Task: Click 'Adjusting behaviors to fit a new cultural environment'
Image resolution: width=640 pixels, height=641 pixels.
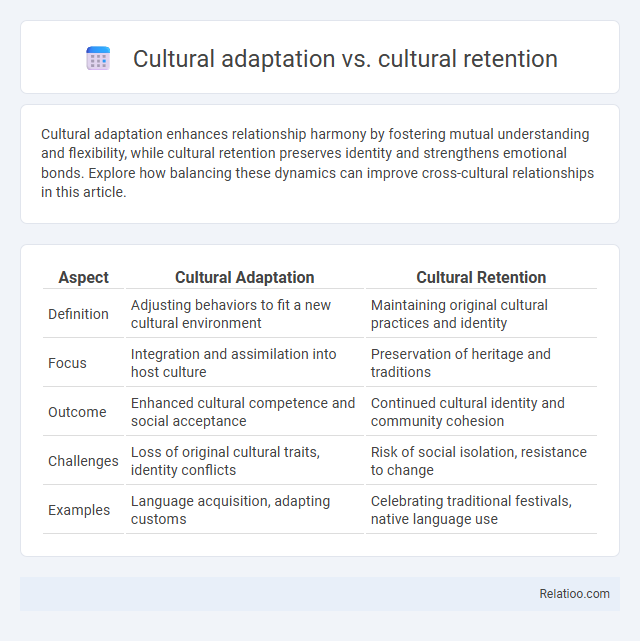Action: (x=231, y=314)
